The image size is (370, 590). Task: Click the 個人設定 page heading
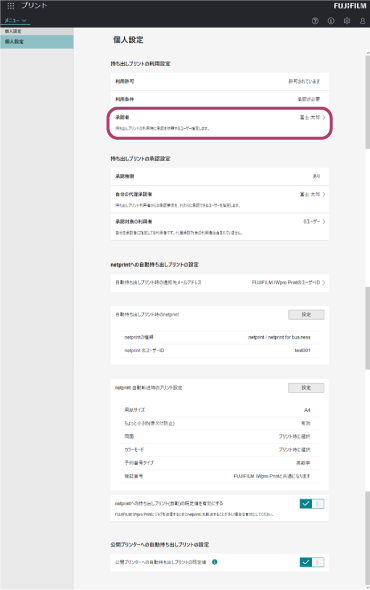[128, 40]
